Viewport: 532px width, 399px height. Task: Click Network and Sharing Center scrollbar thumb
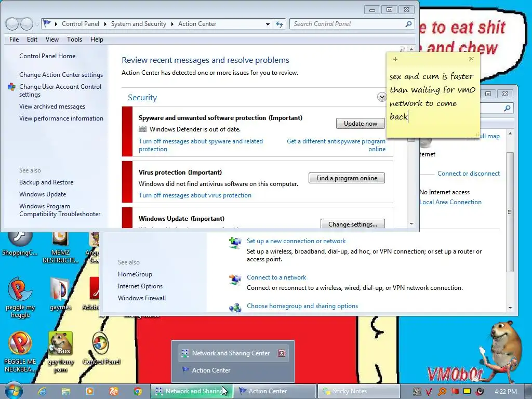(510, 212)
